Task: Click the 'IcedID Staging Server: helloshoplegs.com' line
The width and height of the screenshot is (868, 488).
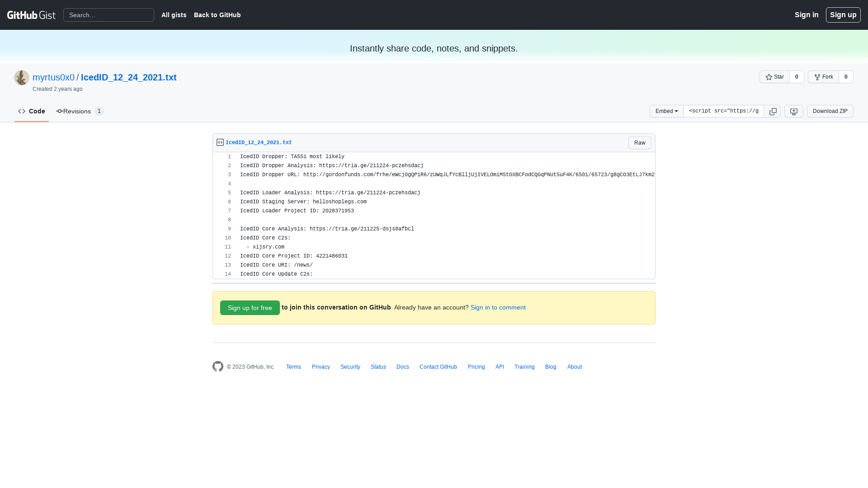Action: [x=303, y=202]
